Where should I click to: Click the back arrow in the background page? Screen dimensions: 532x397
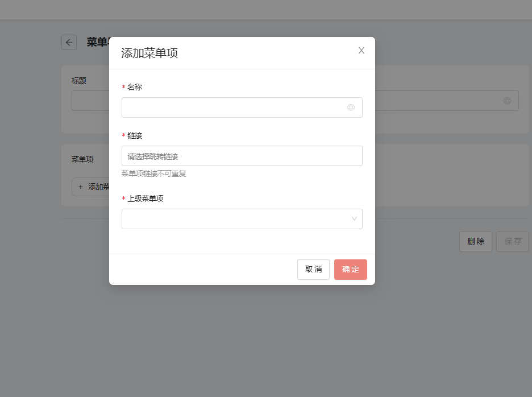tap(69, 43)
